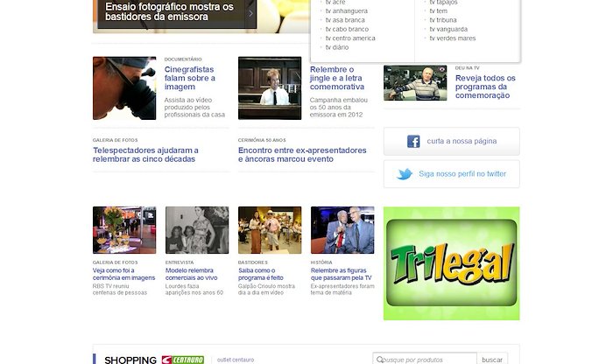
Task: Open 'Ensaio fotográfico mostra os bastidores' headline
Action: click(x=169, y=11)
